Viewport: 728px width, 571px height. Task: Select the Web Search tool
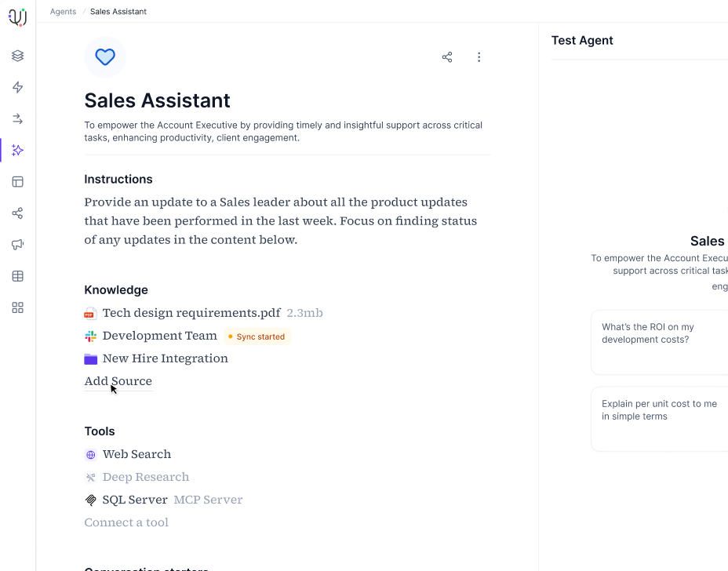coord(137,454)
